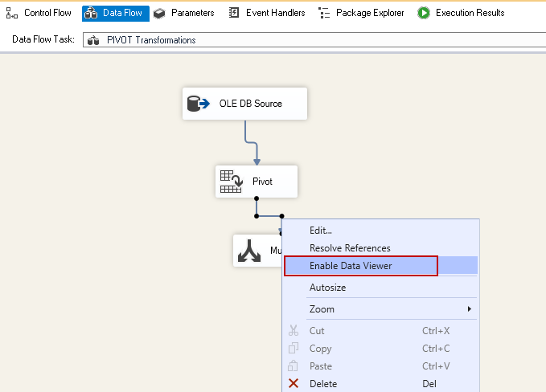Click the Copy icon in context menu
Image resolution: width=546 pixels, height=392 pixels.
[294, 349]
